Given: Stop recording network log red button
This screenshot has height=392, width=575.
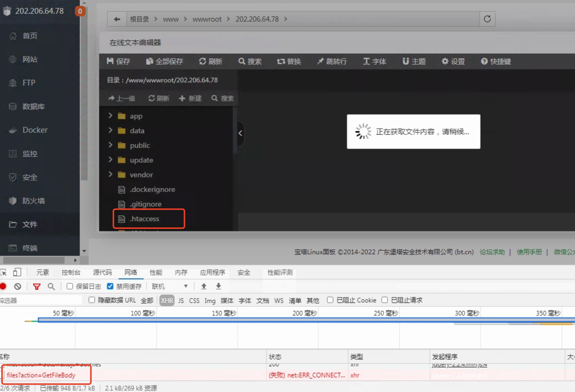Looking at the screenshot, I should click(x=3, y=286).
